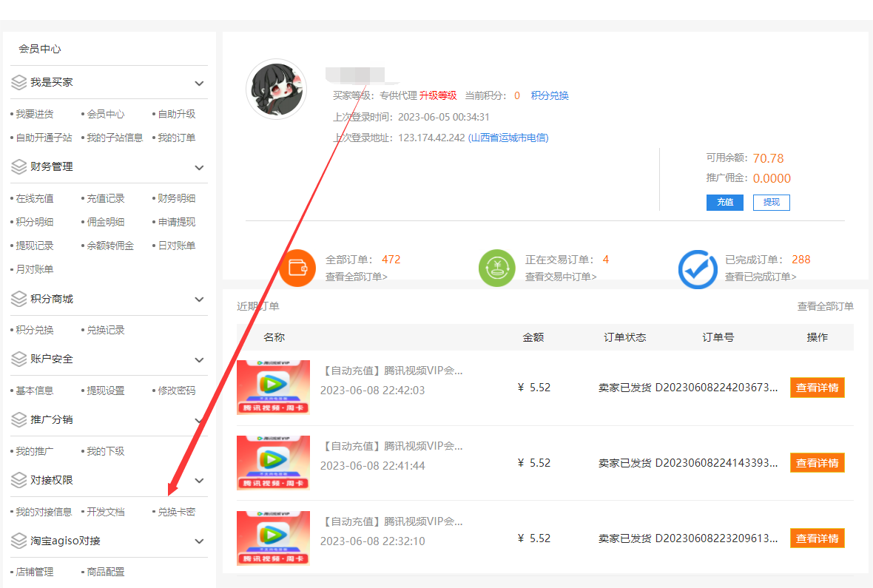The image size is (873, 588).
Task: Click 查看详情 for the 22:42:03 order
Action: click(x=817, y=388)
